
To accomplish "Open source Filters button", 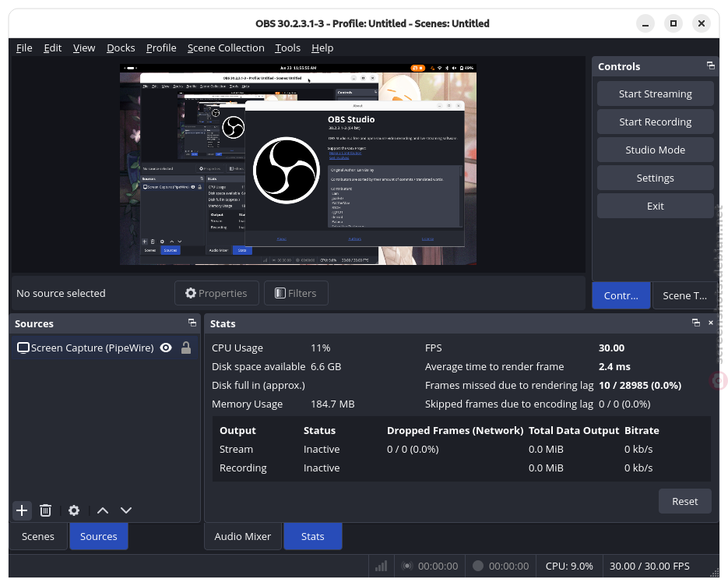I will click(x=296, y=293).
